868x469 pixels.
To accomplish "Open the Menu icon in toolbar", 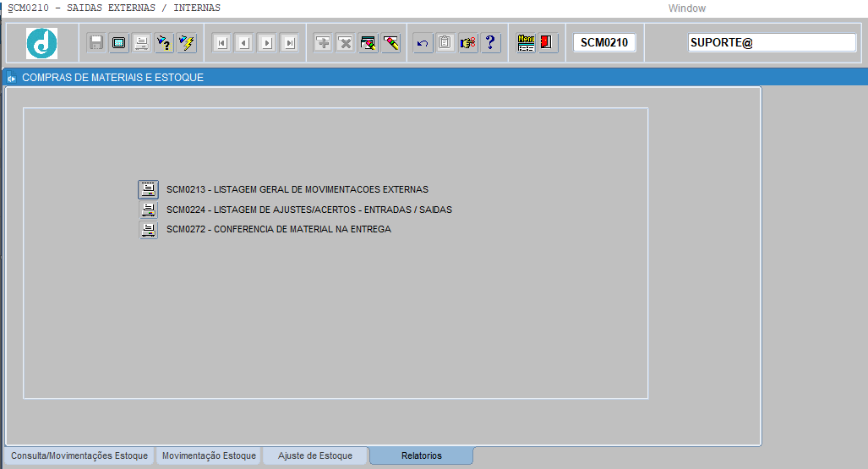I will coord(526,43).
